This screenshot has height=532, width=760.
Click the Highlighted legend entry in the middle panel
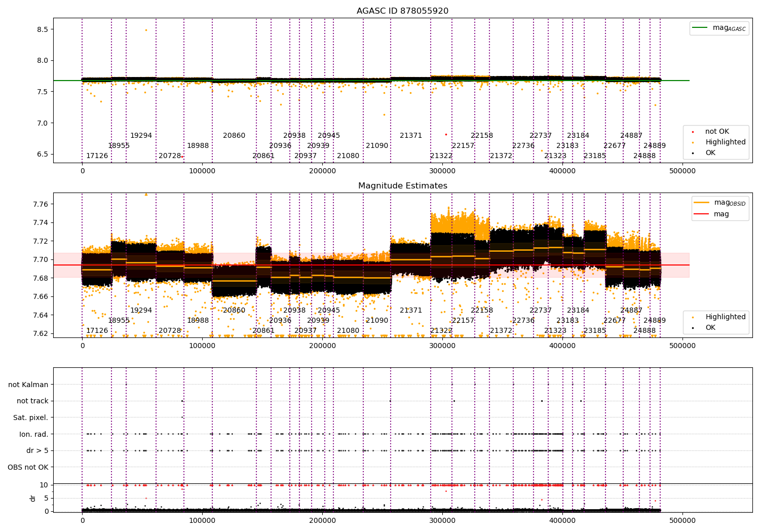pos(719,317)
